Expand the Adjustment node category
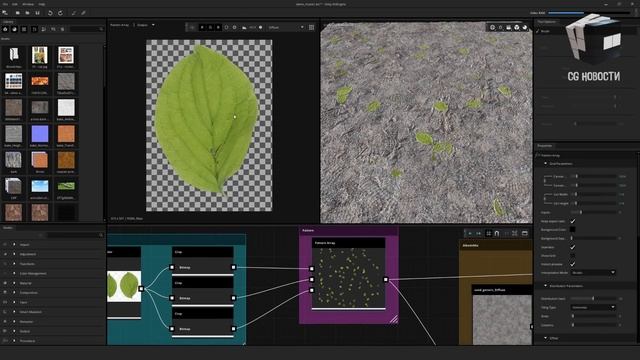Viewport: 640px width, 360px height. (14, 254)
